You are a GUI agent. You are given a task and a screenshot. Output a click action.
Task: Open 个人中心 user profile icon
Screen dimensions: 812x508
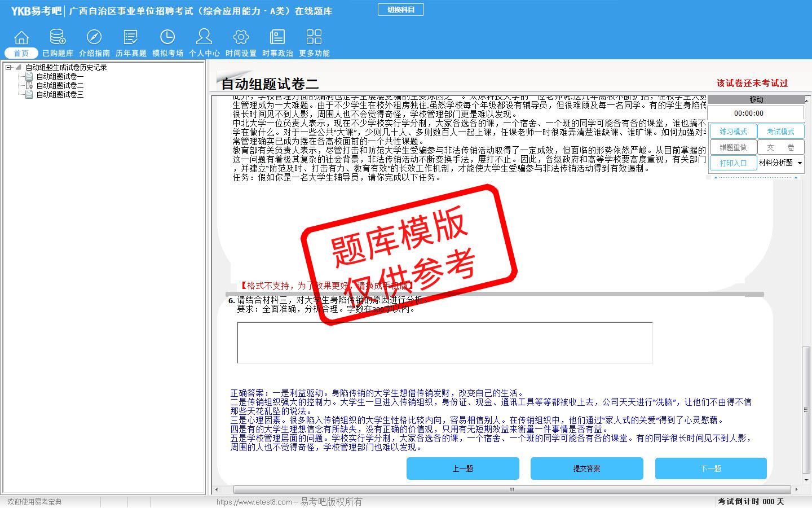tap(204, 37)
